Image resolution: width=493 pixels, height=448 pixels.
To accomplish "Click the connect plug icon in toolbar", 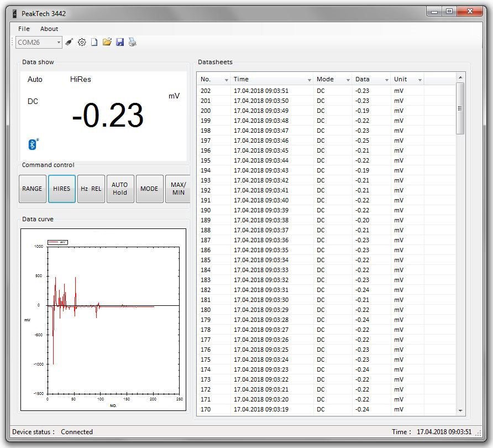I will [x=69, y=42].
